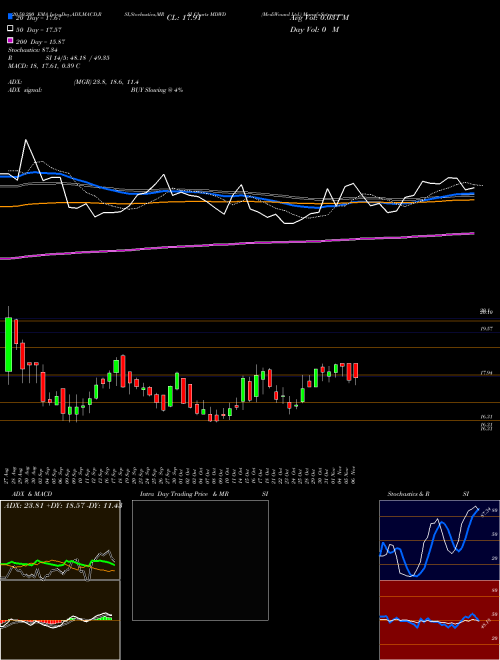Click the '(MGR) 23.8, 18.6, 11.4' ADX values
Screen dimensions: 500x660
point(106,82)
